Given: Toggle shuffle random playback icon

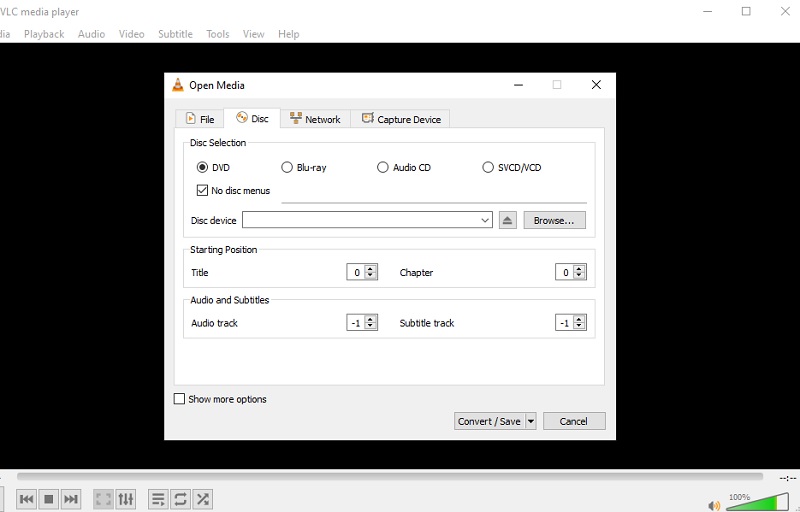Looking at the screenshot, I should [x=203, y=499].
